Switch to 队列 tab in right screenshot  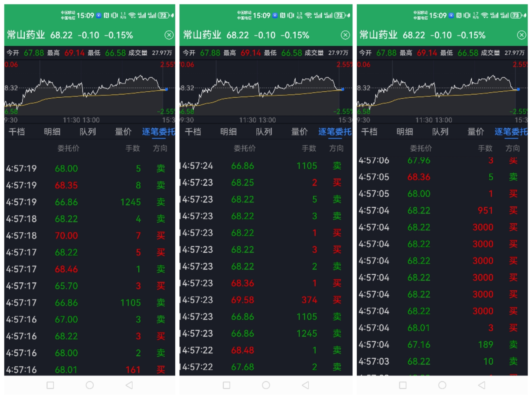click(x=440, y=132)
